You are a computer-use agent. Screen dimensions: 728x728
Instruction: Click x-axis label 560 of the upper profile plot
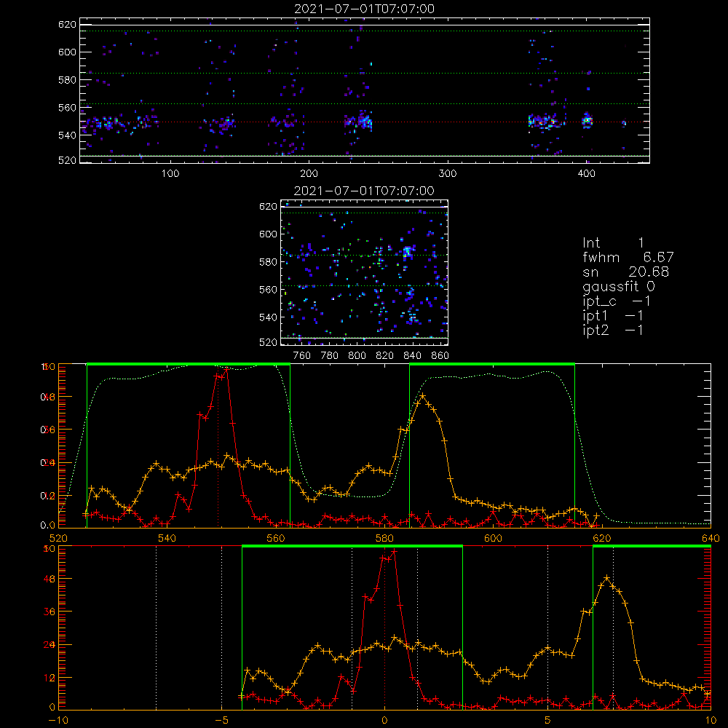276,539
